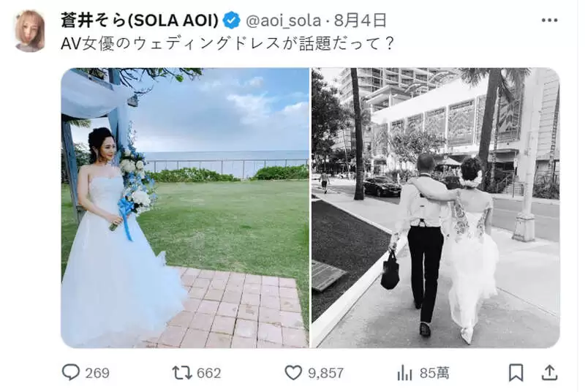The image size is (585, 392).
Task: Click the 662 retweets count
Action: pos(208,373)
